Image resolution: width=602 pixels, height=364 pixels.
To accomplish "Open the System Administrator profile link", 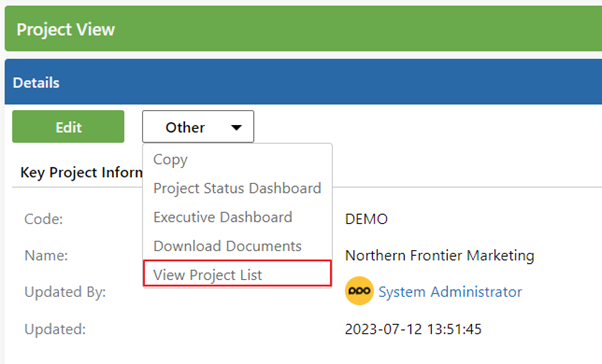I will tap(450, 292).
